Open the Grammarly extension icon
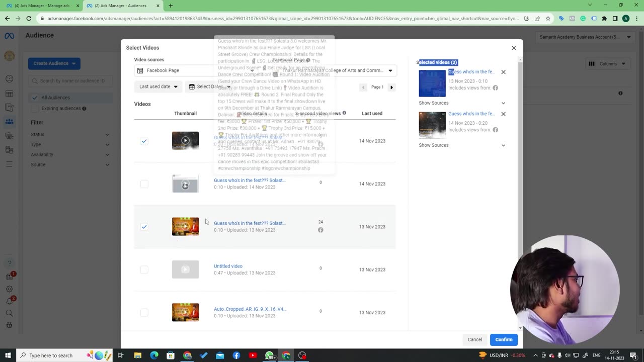Image resolution: width=644 pixels, height=362 pixels. 583,19
